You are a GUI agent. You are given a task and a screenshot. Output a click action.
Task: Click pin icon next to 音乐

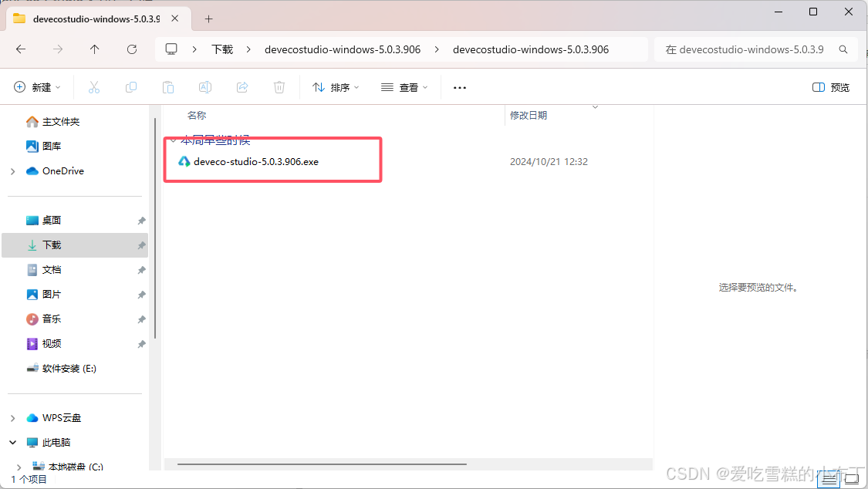[x=142, y=320]
